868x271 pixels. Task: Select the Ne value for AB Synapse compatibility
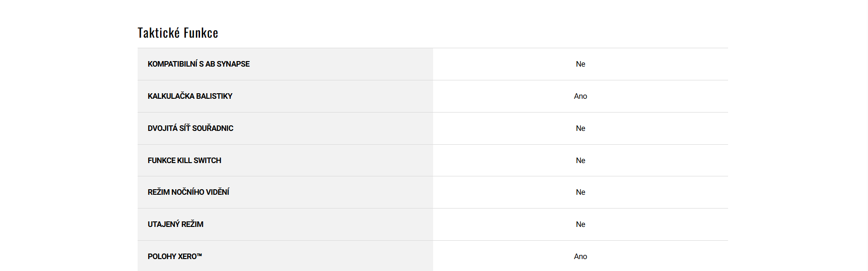pos(580,64)
